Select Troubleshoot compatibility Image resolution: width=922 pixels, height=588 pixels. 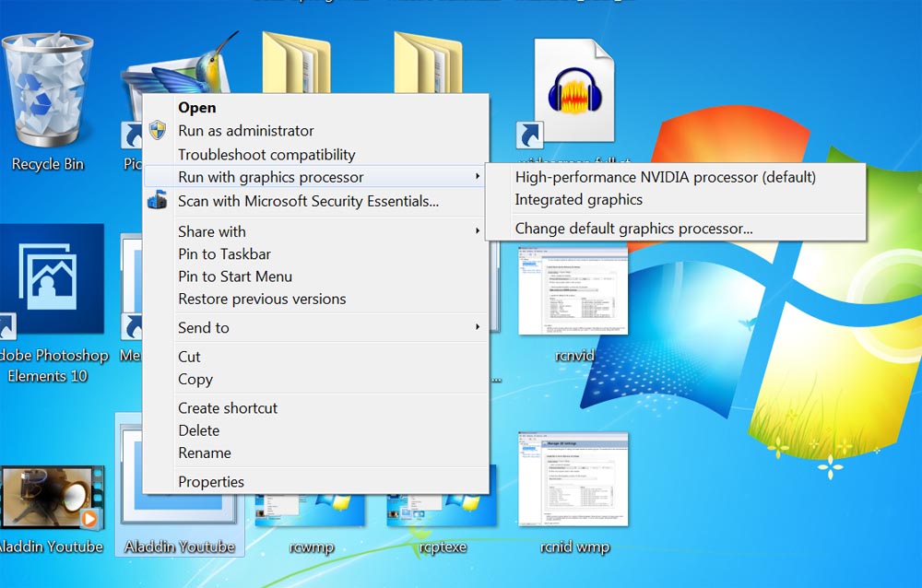pyautogui.click(x=315, y=155)
